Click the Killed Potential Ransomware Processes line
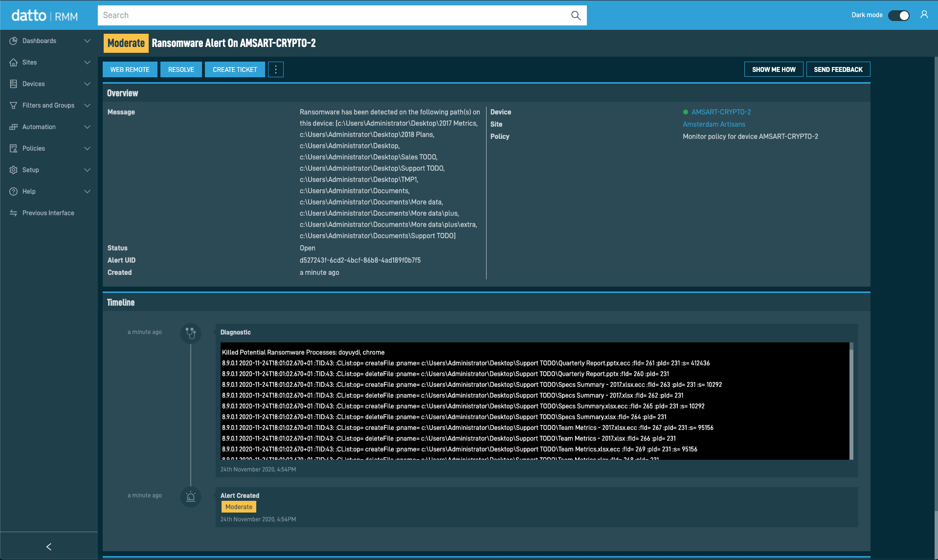 [x=303, y=352]
